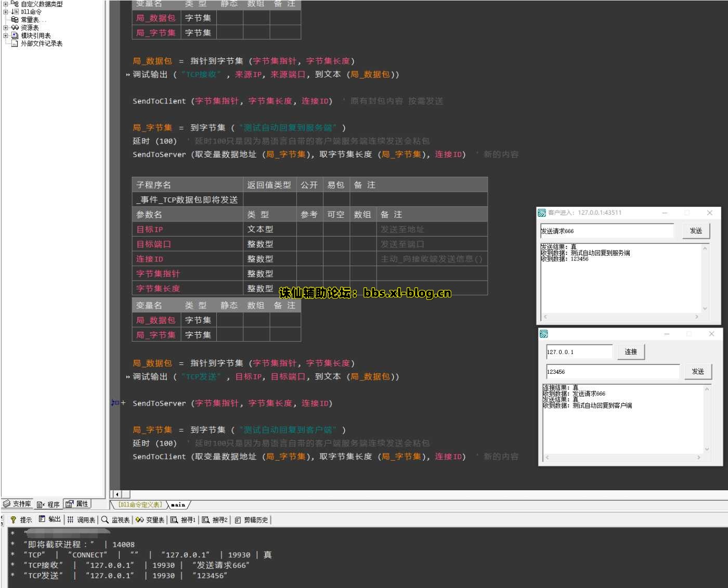Click 调试输出 line with “TCP发送”
Viewport: 728px width, 588px height.
pos(266,376)
